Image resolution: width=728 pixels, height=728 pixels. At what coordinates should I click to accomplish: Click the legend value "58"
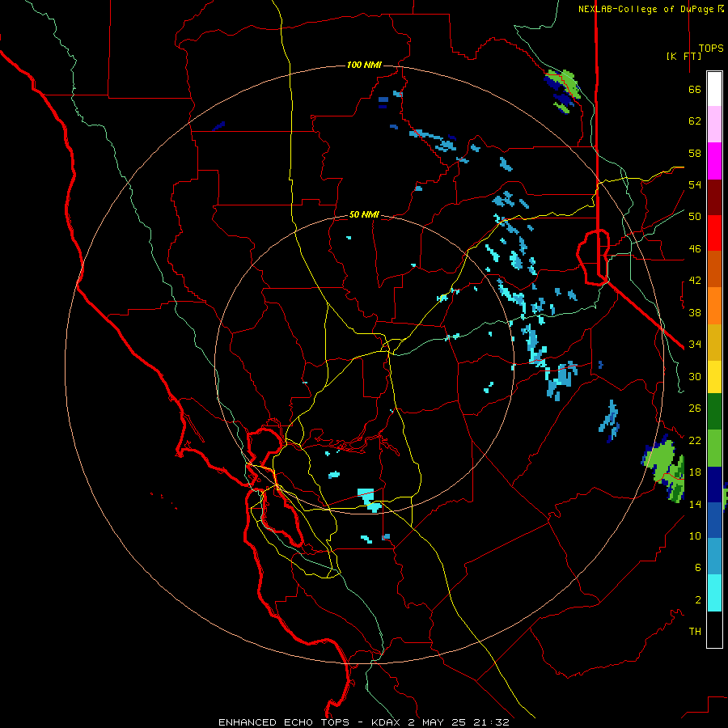(695, 153)
